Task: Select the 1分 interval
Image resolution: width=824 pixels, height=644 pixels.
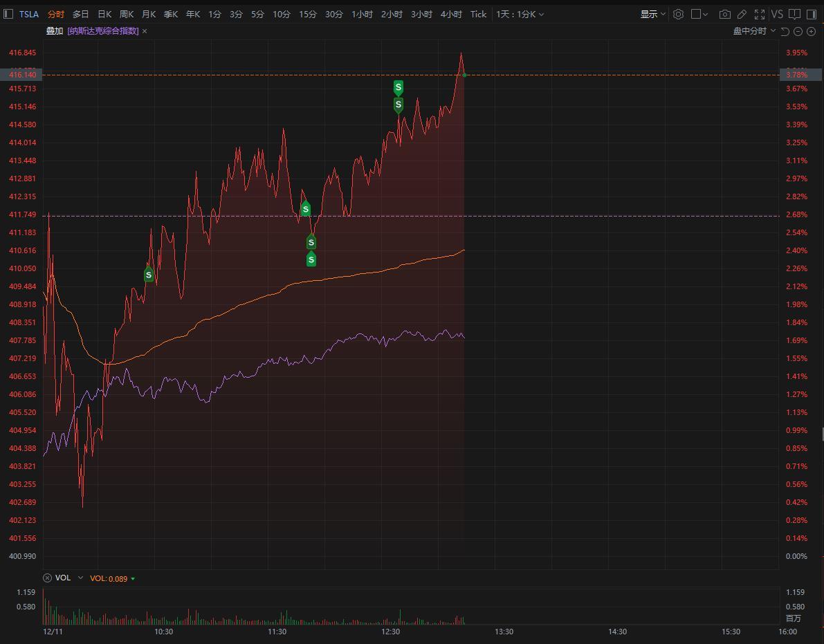Action: pyautogui.click(x=214, y=15)
